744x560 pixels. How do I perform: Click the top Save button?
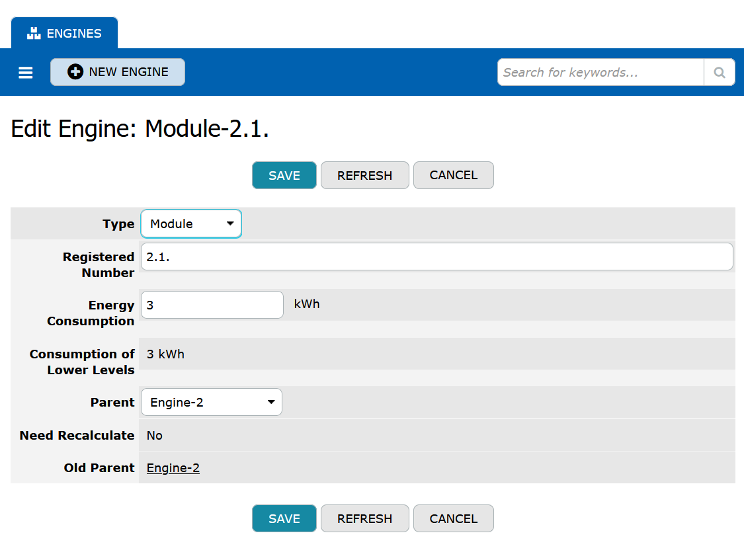pyautogui.click(x=284, y=175)
